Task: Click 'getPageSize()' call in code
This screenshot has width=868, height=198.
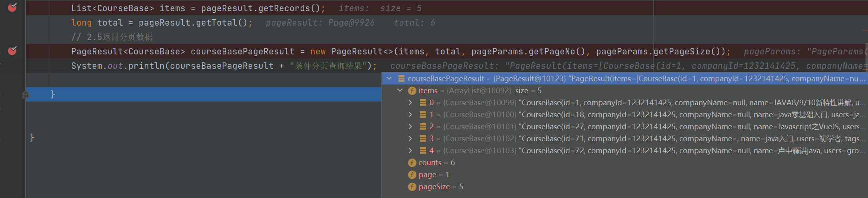Action: tap(690, 52)
